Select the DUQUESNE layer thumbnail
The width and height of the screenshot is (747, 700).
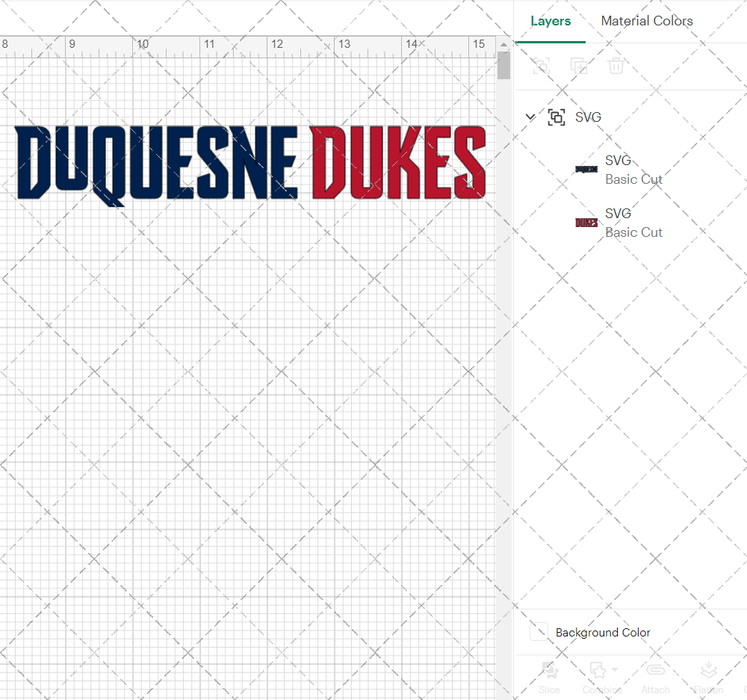[586, 169]
